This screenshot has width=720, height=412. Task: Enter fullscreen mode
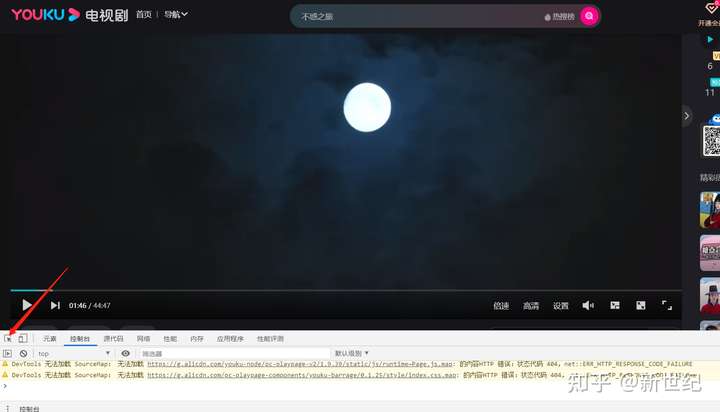pos(667,305)
